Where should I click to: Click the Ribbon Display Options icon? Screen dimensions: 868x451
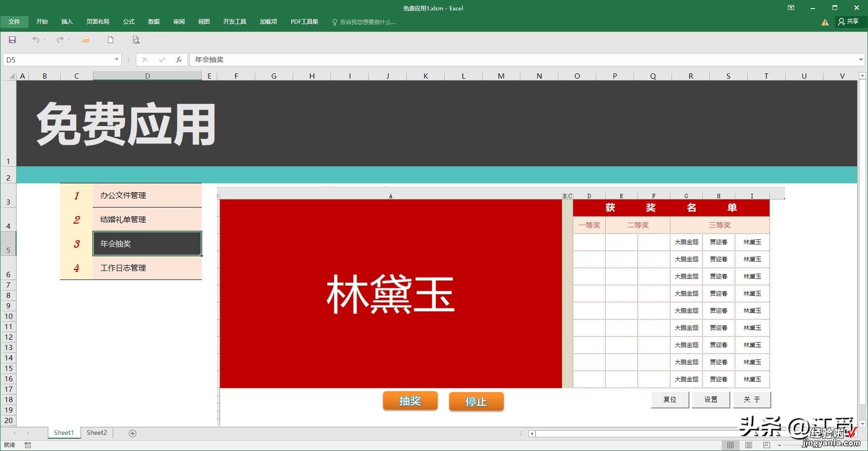tap(791, 8)
